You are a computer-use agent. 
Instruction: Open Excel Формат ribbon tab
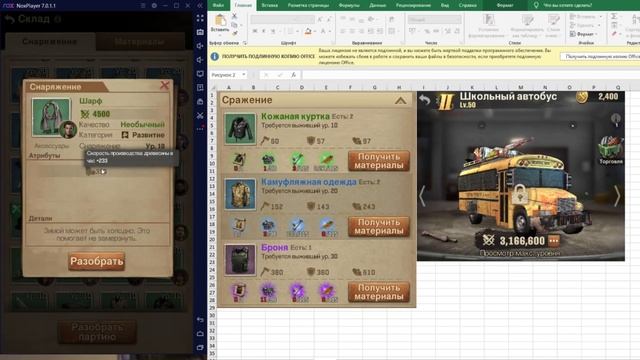504,5
